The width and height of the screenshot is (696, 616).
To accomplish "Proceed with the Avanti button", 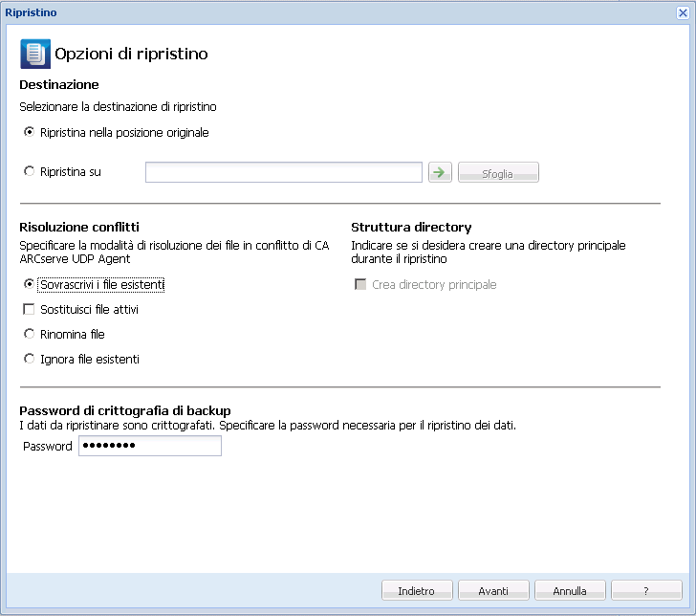I will point(493,591).
